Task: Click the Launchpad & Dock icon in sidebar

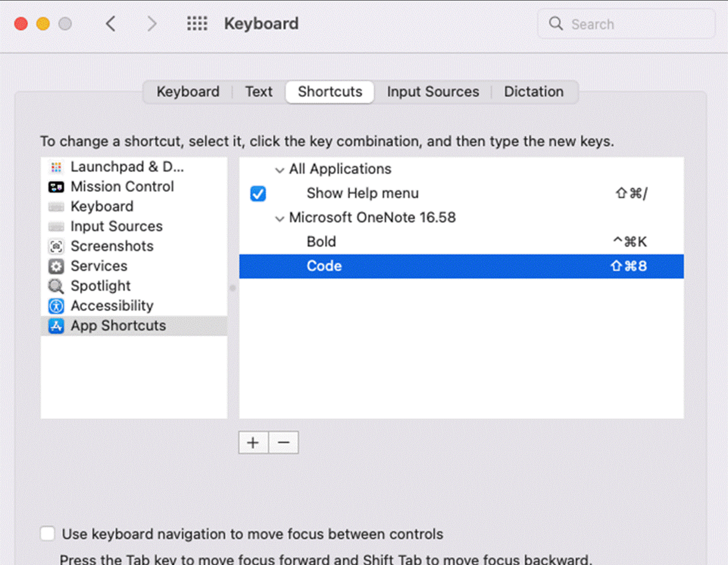Action: tap(56, 167)
